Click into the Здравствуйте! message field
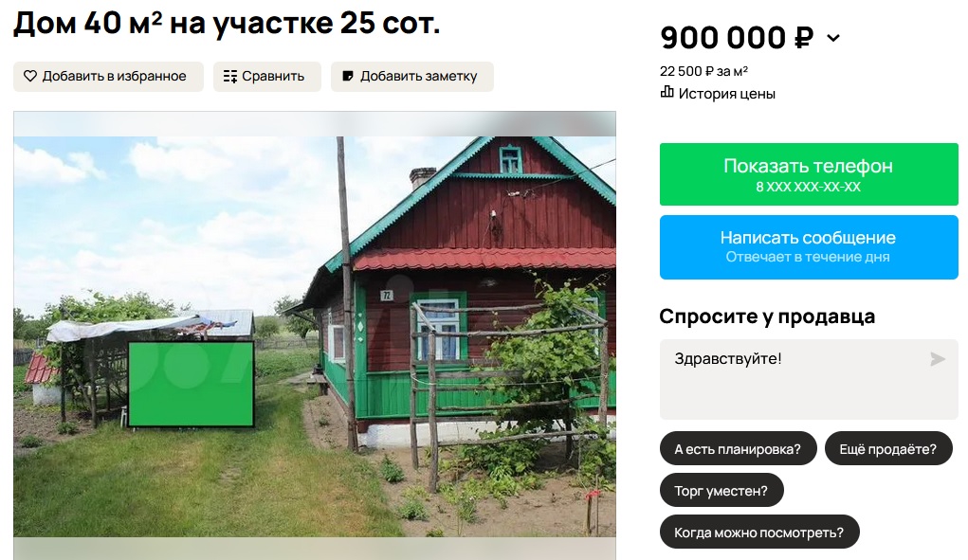The width and height of the screenshot is (968, 560). tap(809, 379)
